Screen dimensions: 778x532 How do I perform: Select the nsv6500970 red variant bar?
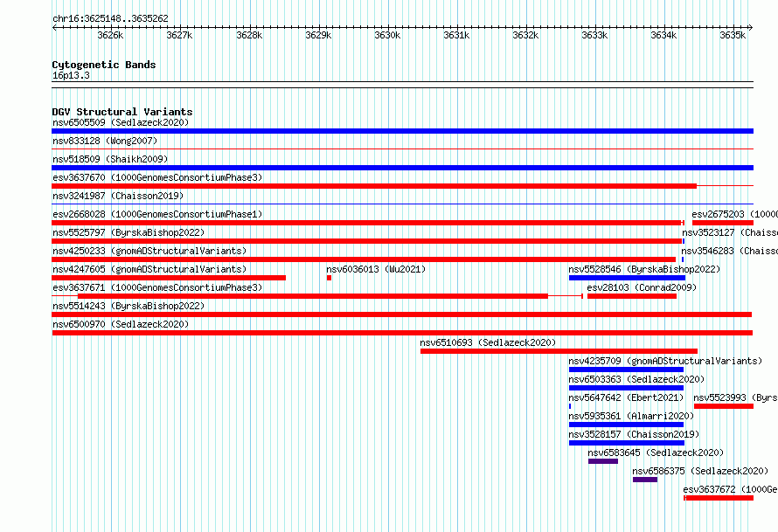[402, 333]
